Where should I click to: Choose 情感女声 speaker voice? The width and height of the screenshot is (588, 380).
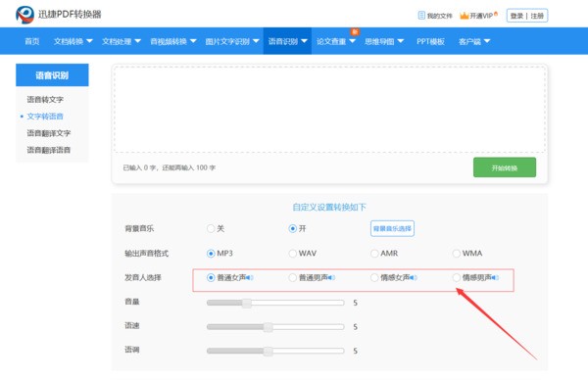(374, 278)
